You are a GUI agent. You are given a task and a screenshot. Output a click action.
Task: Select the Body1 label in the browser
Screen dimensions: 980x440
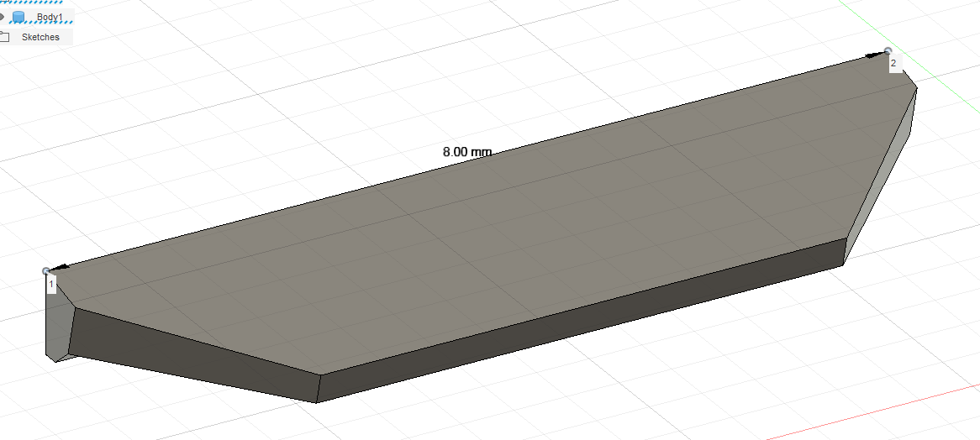click(x=50, y=17)
